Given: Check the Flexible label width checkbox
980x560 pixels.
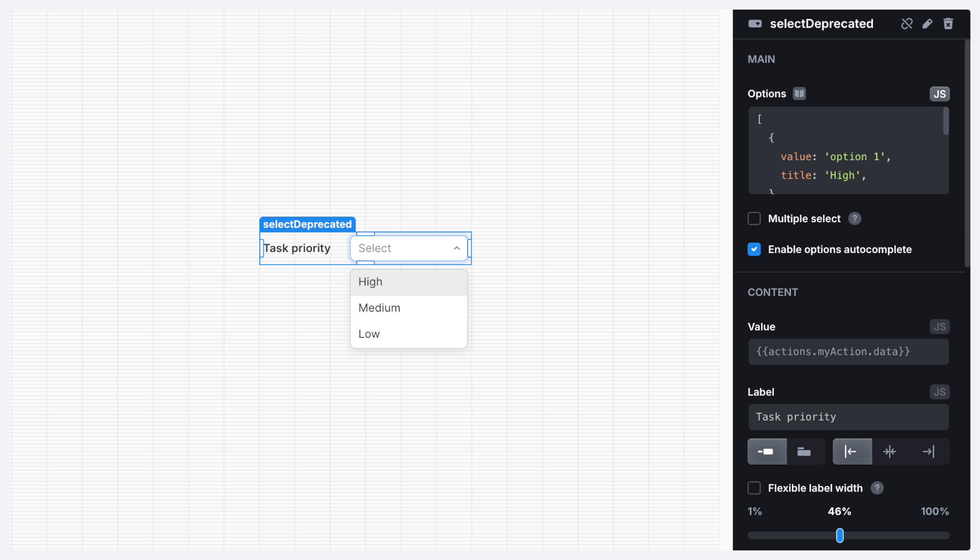Looking at the screenshot, I should pos(754,488).
